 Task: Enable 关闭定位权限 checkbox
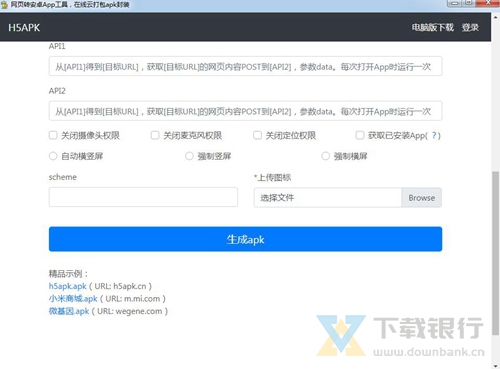coord(257,135)
